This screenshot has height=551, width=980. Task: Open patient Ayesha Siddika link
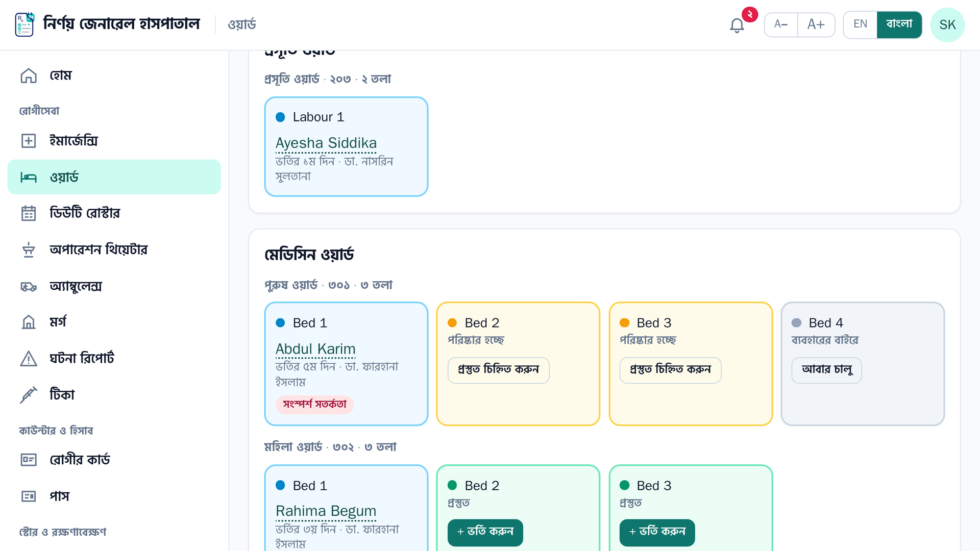click(x=326, y=143)
